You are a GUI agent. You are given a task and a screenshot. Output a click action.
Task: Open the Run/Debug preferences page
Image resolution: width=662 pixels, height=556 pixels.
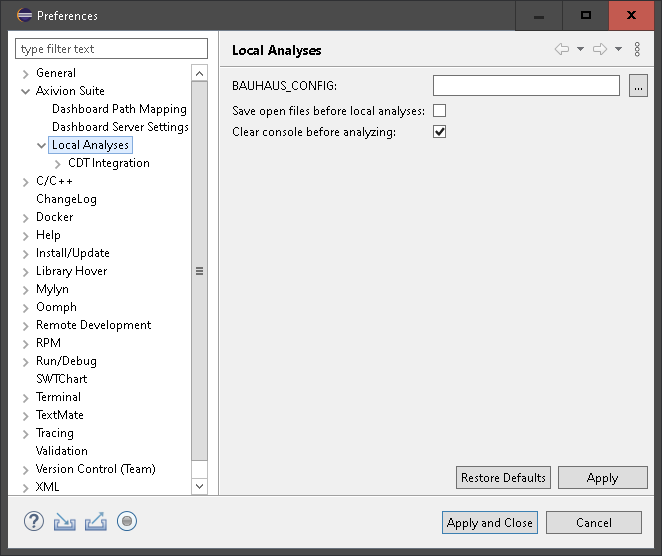pos(66,361)
